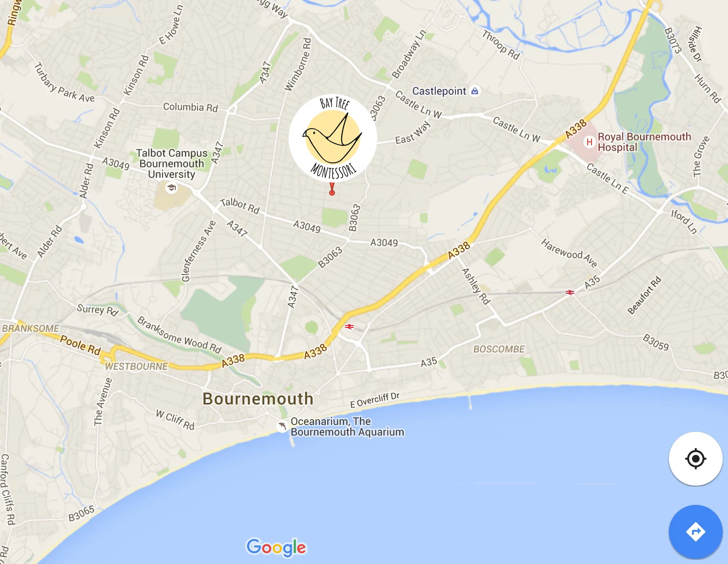Select the Branksome area label
Image resolution: width=728 pixels, height=564 pixels.
pos(31,328)
